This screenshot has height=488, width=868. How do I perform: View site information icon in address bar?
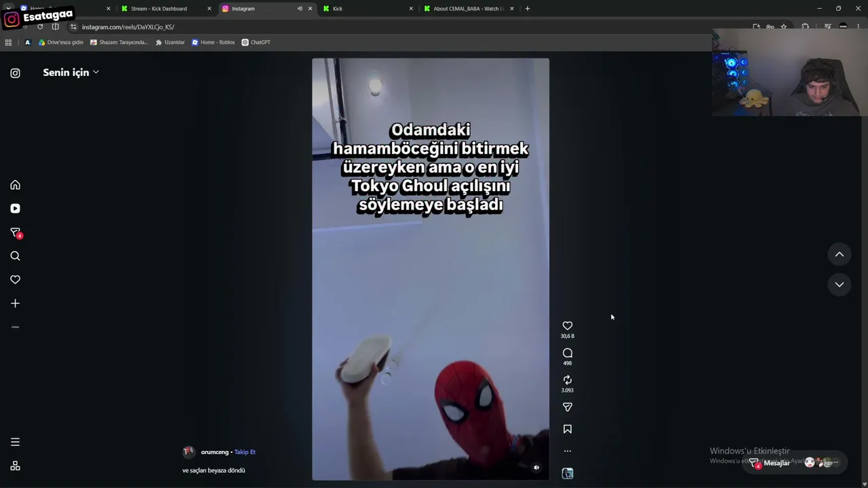tap(73, 27)
